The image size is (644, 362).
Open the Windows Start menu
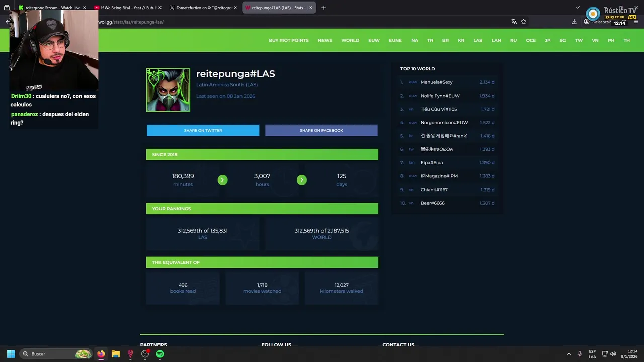(x=11, y=354)
